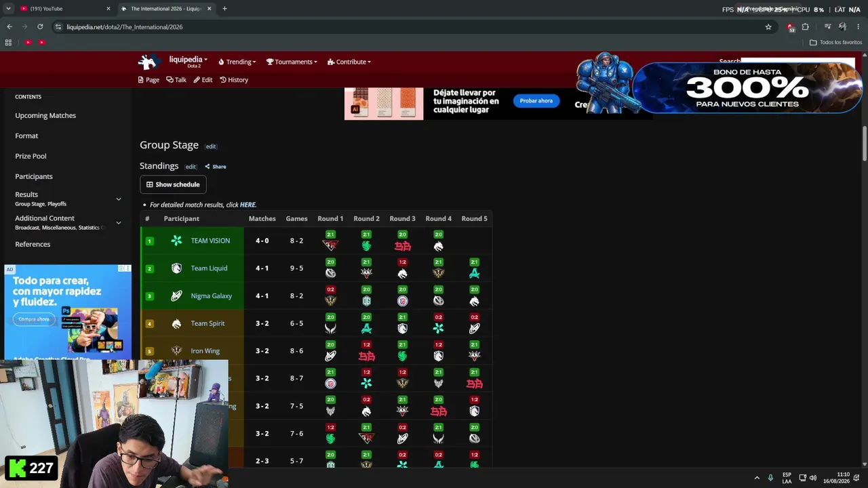
Task: Close the YouTube browser tab
Action: pos(108,9)
